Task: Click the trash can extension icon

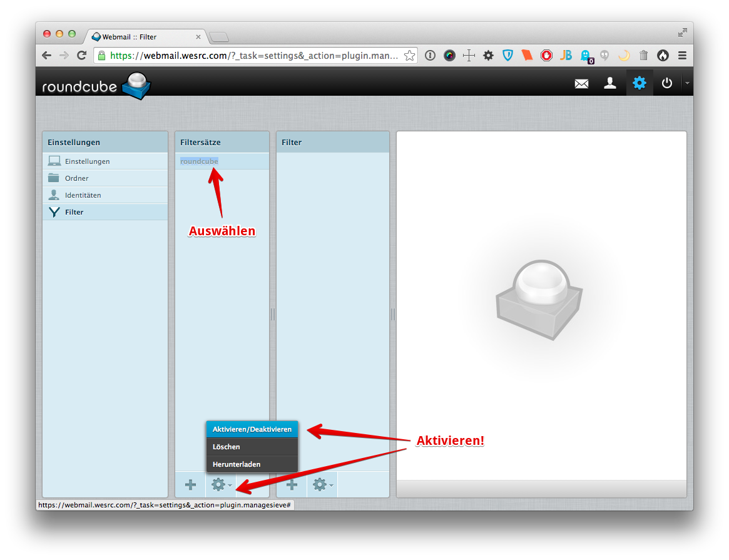Action: click(643, 56)
